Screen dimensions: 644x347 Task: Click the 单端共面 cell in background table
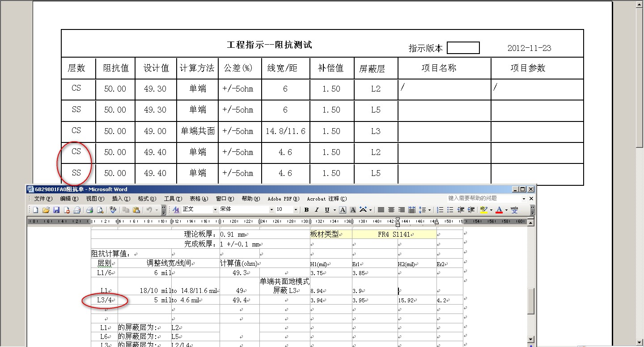pyautogui.click(x=198, y=131)
